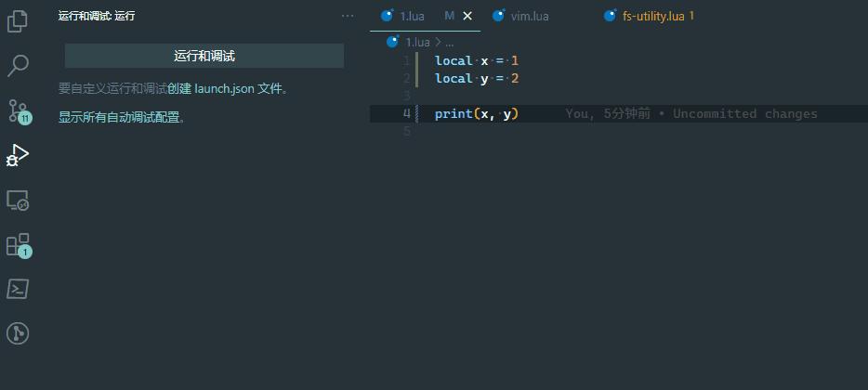
Task: Select the Run and Debug activity icon
Action: (x=18, y=155)
